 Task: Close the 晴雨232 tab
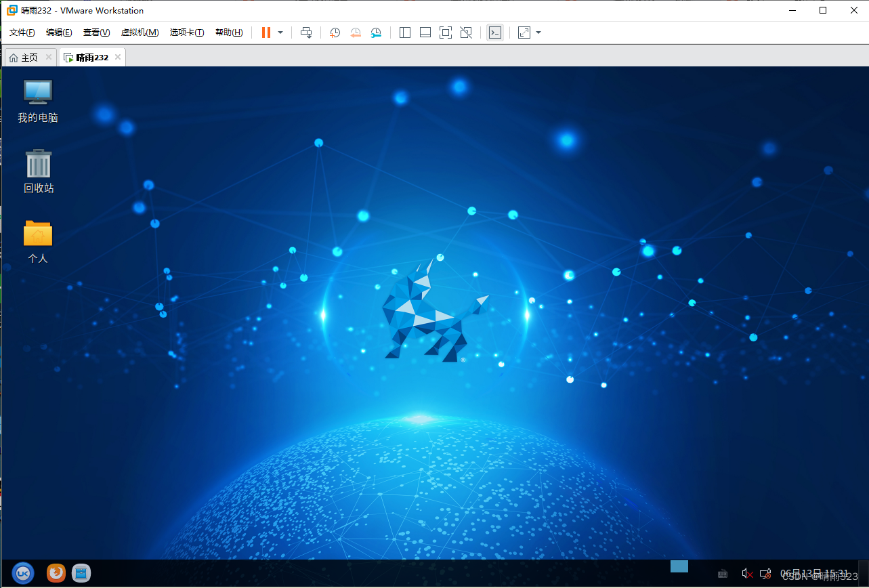(118, 58)
